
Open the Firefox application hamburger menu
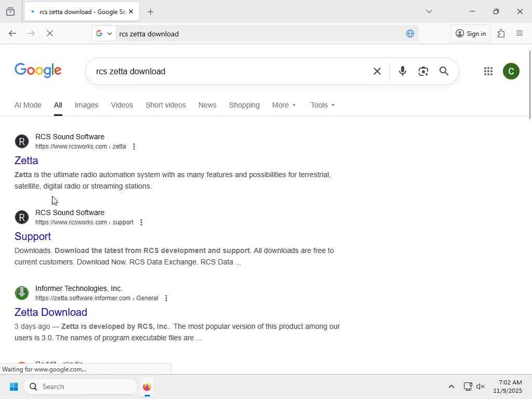click(x=519, y=33)
